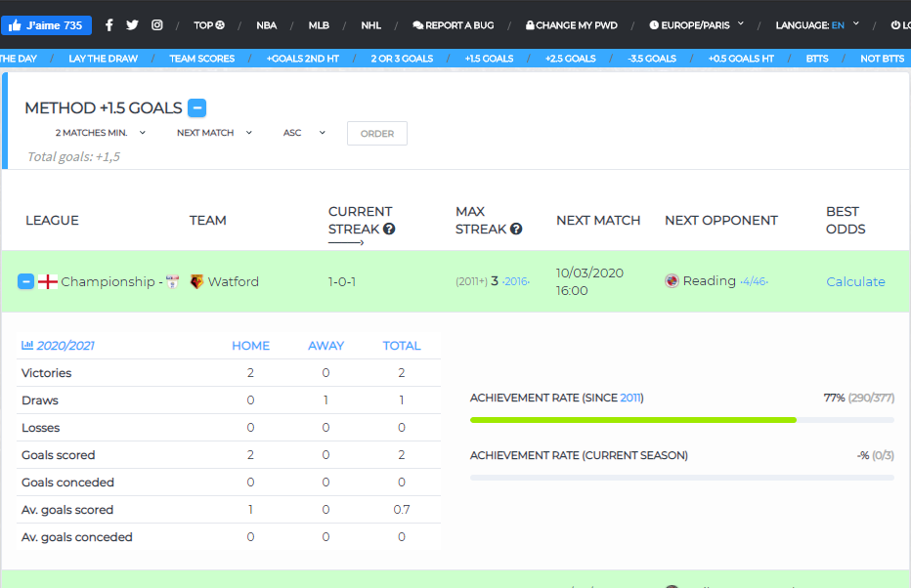Click the current season achievement rate bar
911x588 pixels.
(x=682, y=478)
